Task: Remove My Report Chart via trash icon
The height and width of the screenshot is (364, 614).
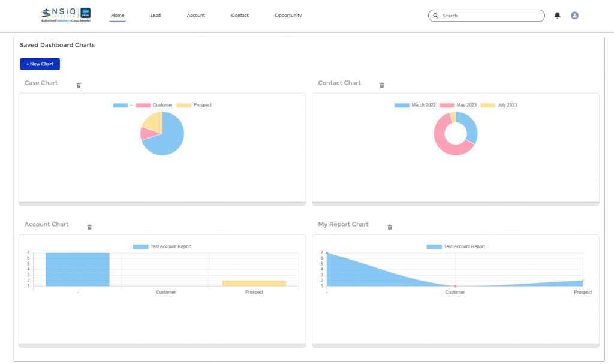Action: pyautogui.click(x=390, y=227)
